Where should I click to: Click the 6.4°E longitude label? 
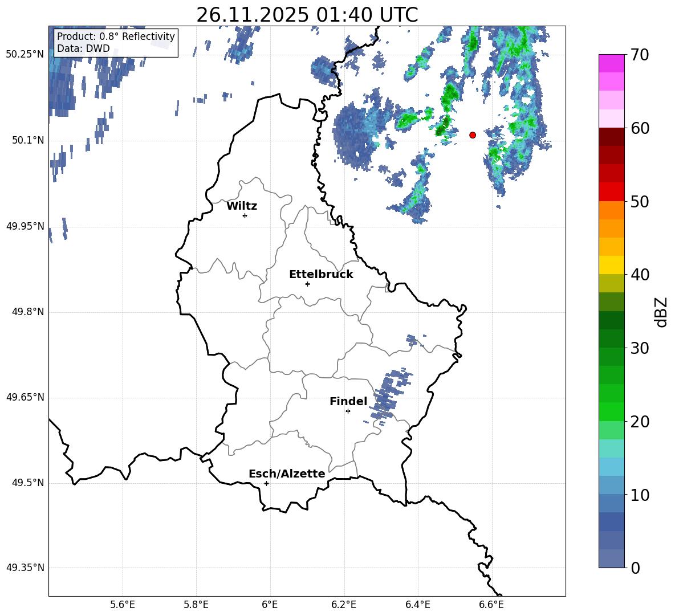click(x=418, y=605)
